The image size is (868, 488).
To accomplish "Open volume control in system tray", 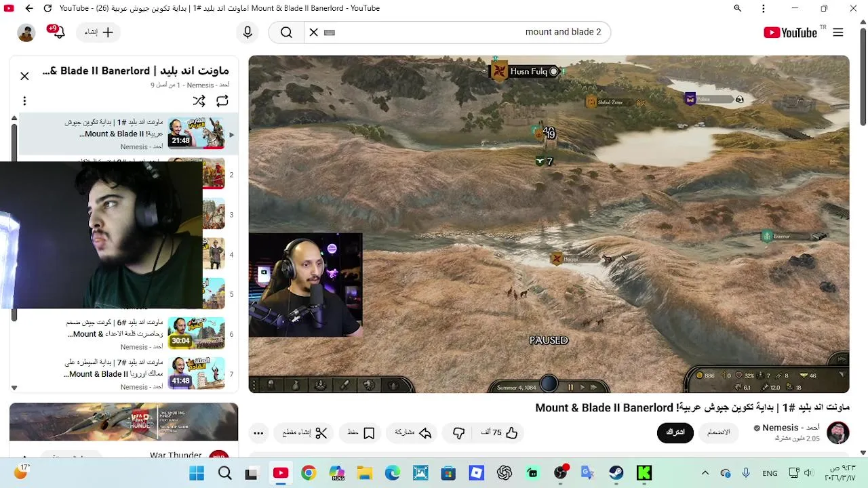I will pos(810,473).
